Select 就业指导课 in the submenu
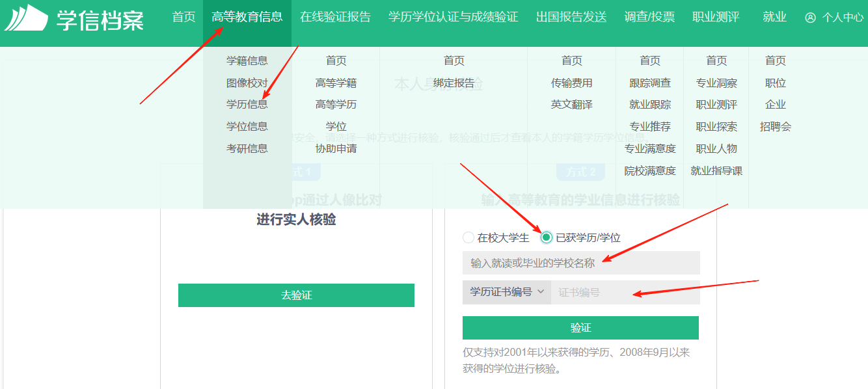Viewport: 868px width, 389px height. [x=716, y=170]
